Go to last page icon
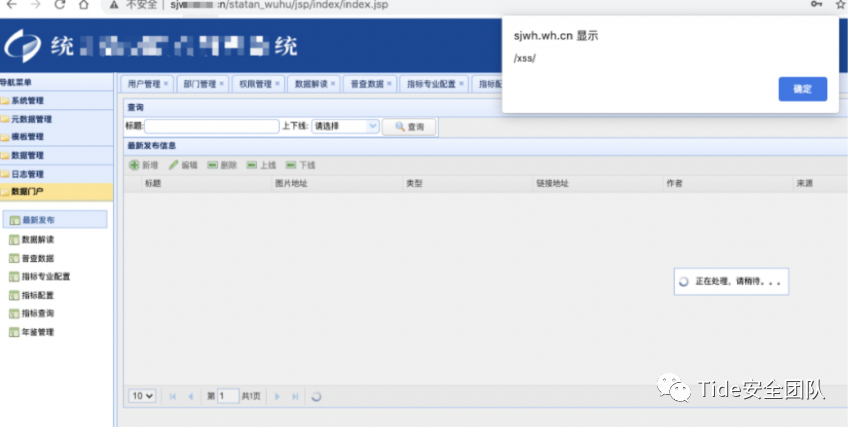The height and width of the screenshot is (427, 853). click(x=295, y=397)
